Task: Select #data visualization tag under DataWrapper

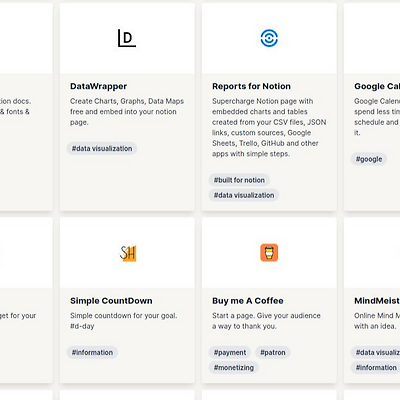Action: (102, 149)
